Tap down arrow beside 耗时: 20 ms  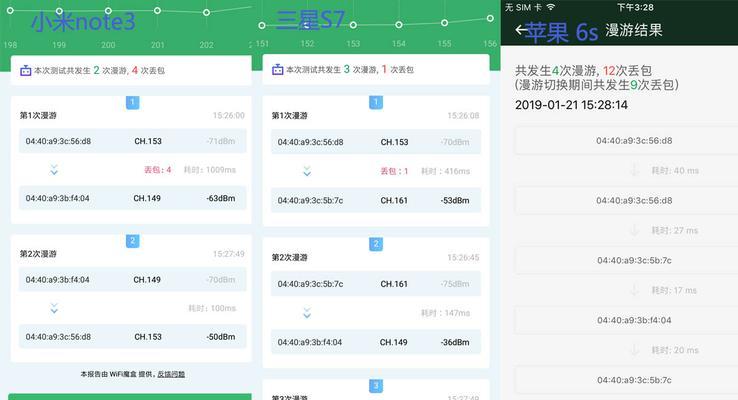coord(634,350)
